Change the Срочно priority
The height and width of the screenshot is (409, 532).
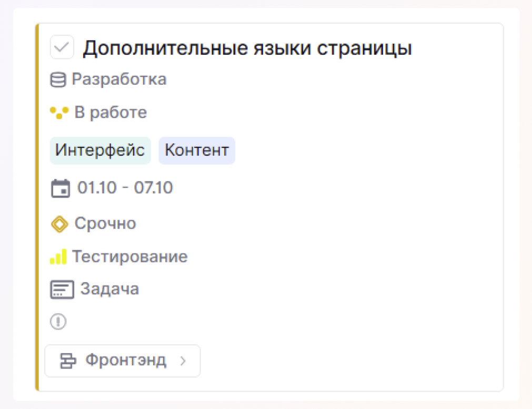(105, 223)
